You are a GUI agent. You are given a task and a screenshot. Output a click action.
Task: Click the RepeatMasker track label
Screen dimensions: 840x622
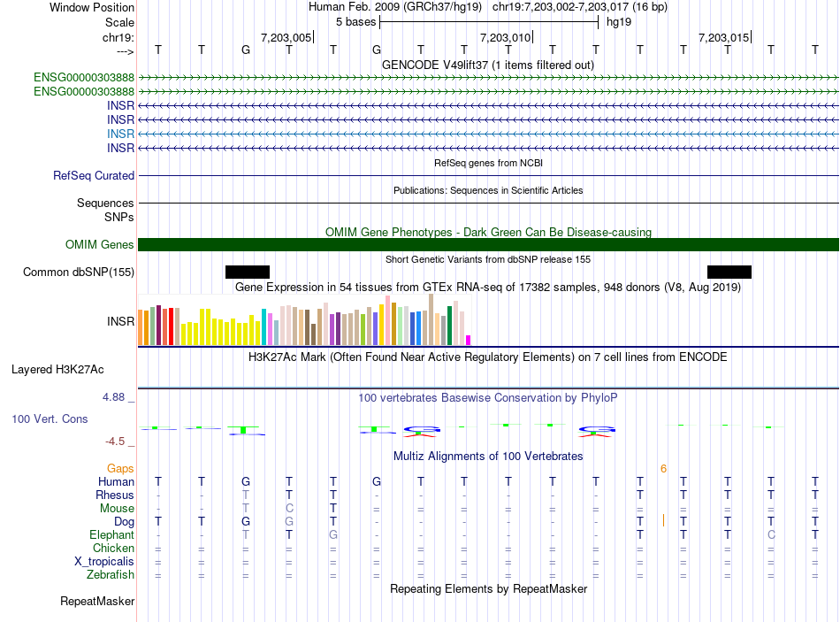[x=97, y=601]
